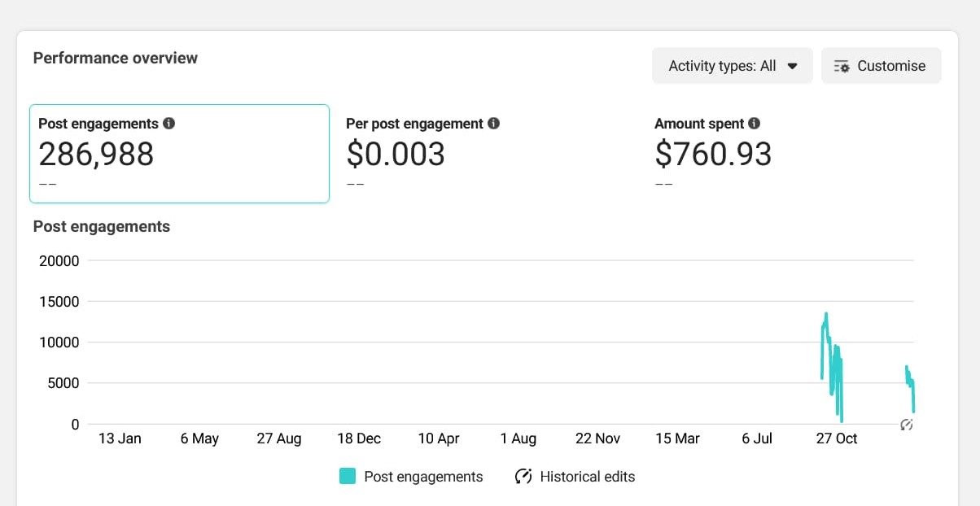Toggle the Historical edits legend label
The width and height of the screenshot is (980, 506).
587,477
